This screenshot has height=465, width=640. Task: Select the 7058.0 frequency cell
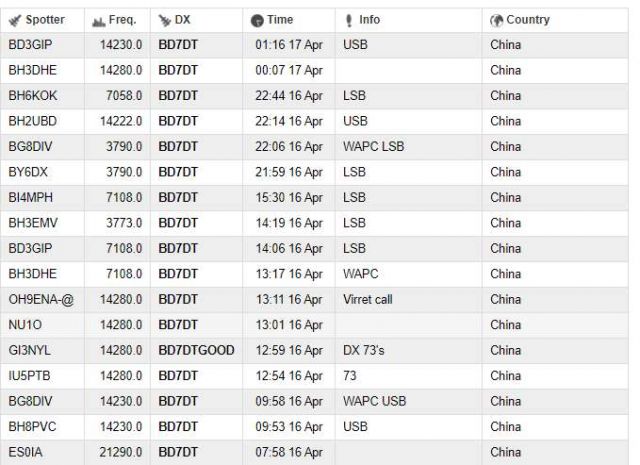pyautogui.click(x=126, y=96)
